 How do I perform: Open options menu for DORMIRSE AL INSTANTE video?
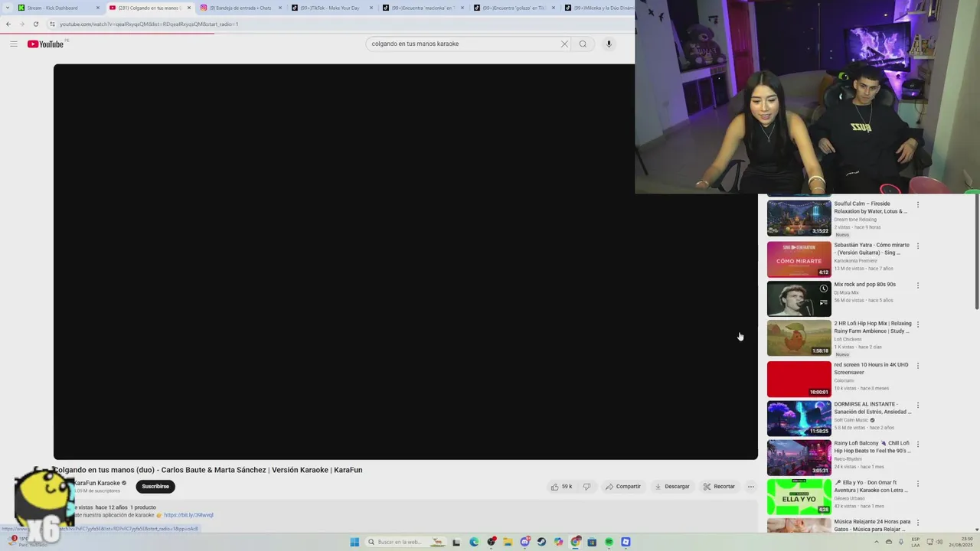click(x=918, y=405)
